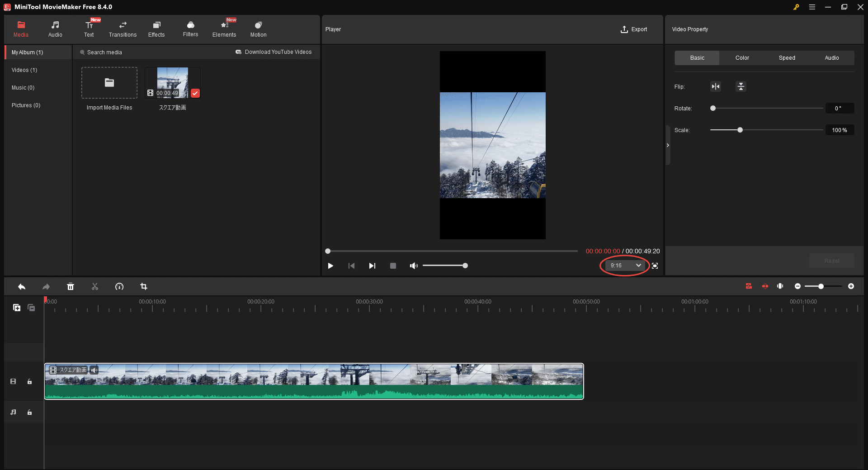Lock the music track
The height and width of the screenshot is (470, 868).
(x=29, y=412)
